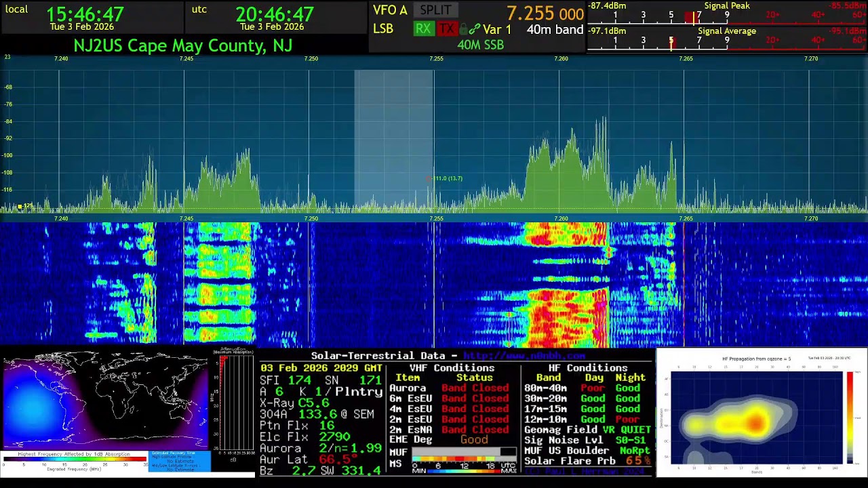Toggle the green RX indicator
This screenshot has height=488, width=868.
(x=423, y=29)
